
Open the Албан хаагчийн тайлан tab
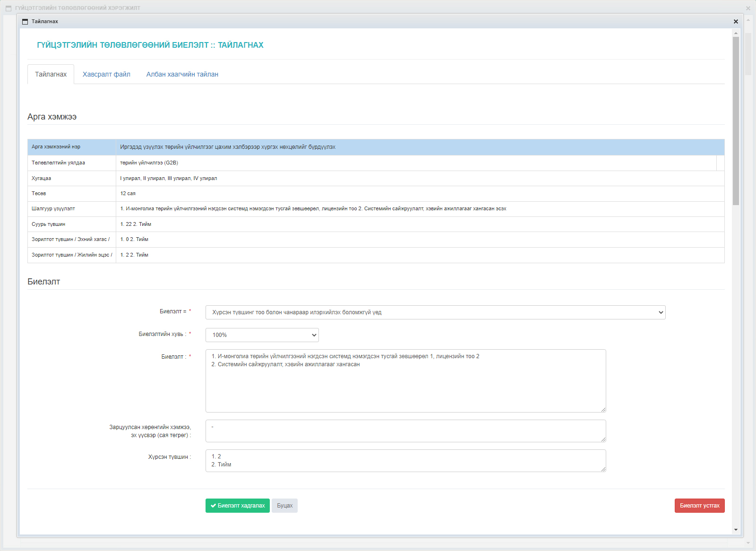182,74
